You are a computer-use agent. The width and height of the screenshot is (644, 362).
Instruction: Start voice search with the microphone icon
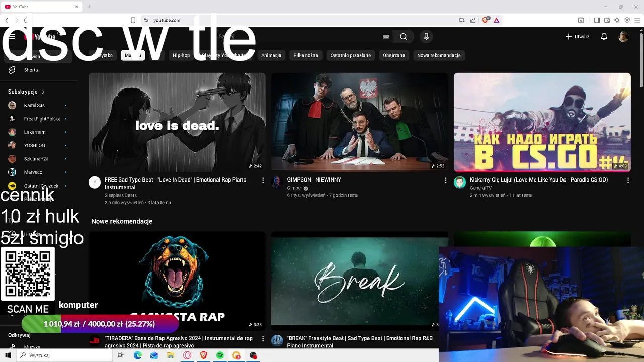[x=426, y=36]
